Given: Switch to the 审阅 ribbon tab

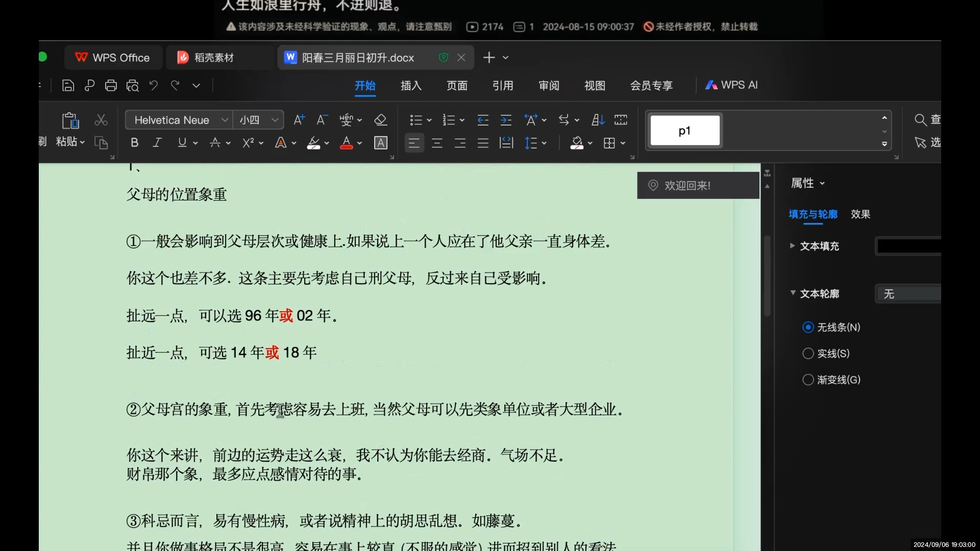Looking at the screenshot, I should tap(549, 86).
